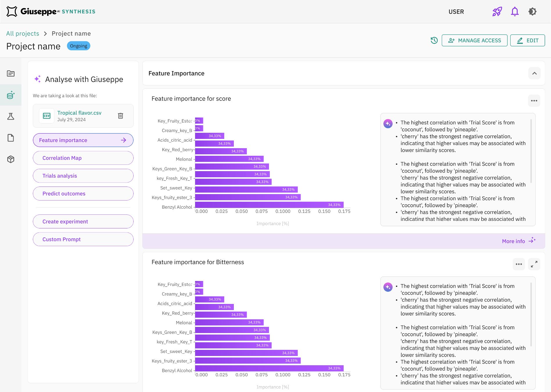
Task: Click the Create experiment button
Action: tap(83, 221)
